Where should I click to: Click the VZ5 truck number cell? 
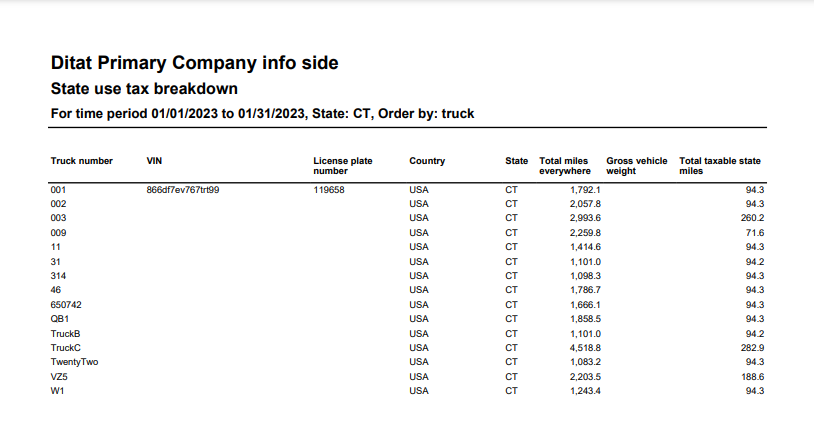pos(59,376)
